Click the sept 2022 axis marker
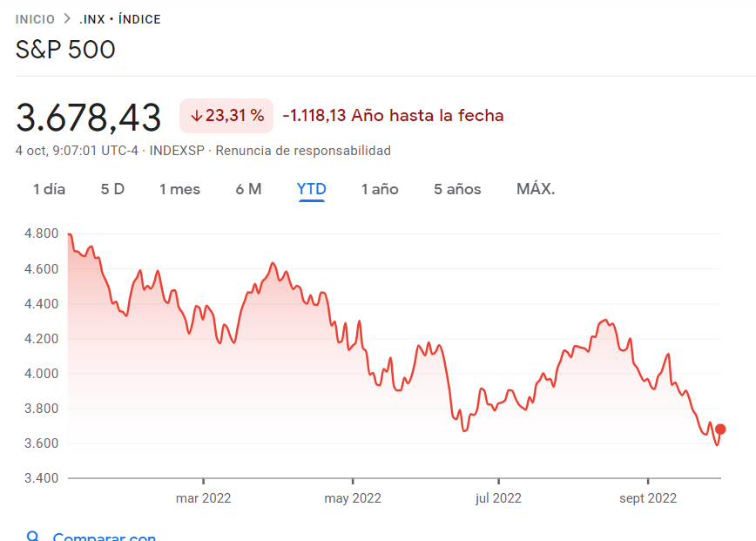 648,498
